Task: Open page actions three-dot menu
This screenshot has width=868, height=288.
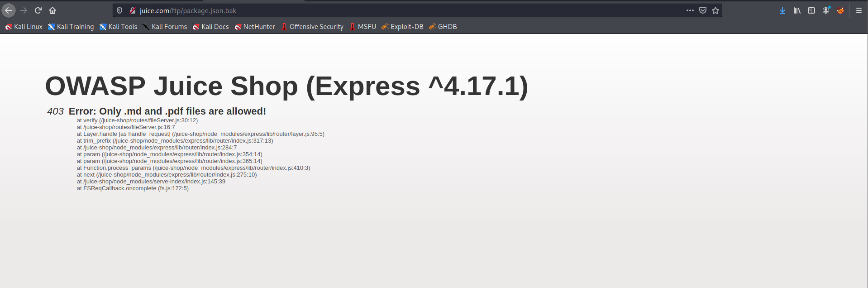Action: coord(690,10)
